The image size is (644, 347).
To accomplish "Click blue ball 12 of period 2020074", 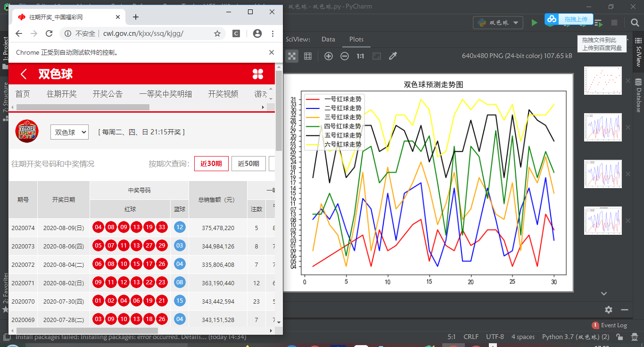I will coord(180,227).
